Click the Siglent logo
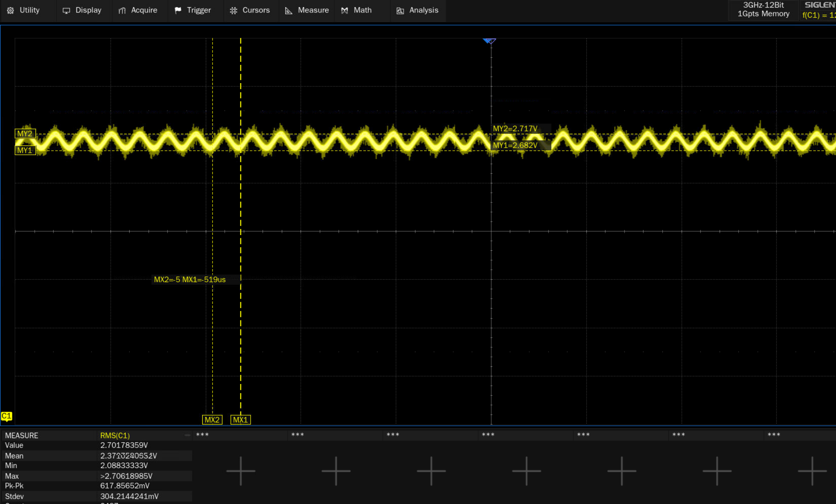 (x=820, y=5)
